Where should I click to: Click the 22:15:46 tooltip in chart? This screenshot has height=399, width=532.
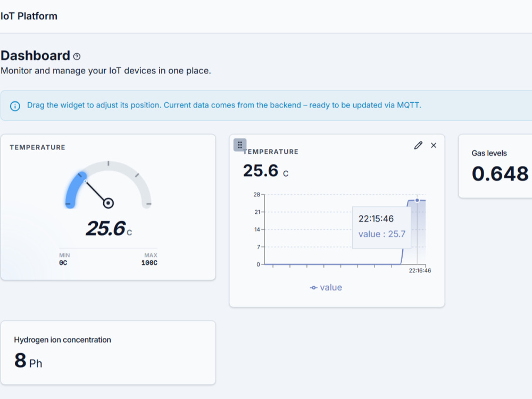tap(381, 227)
